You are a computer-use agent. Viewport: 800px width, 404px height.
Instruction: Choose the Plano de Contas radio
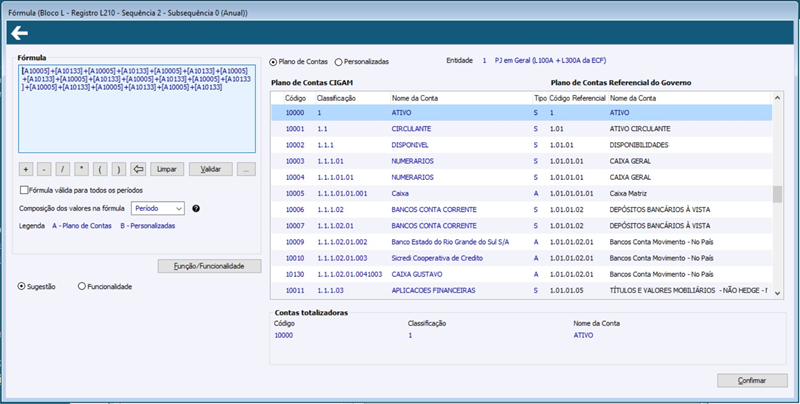point(273,62)
